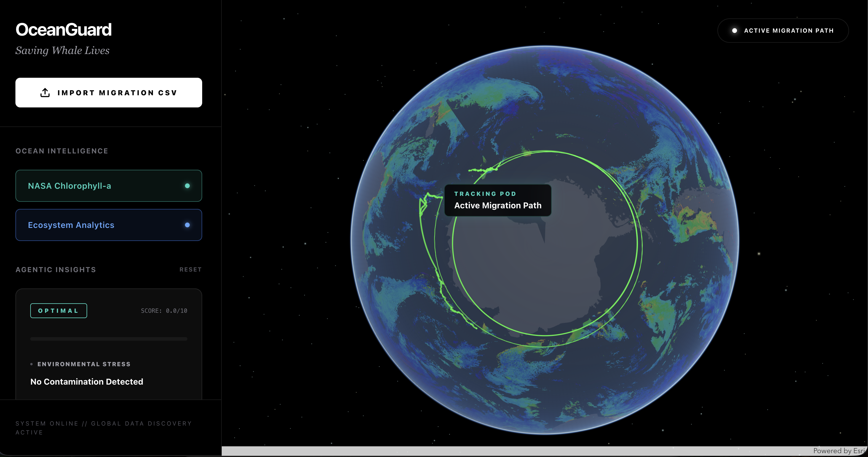
Task: Click the small bullet beside Environmental Stress
Action: pos(32,364)
